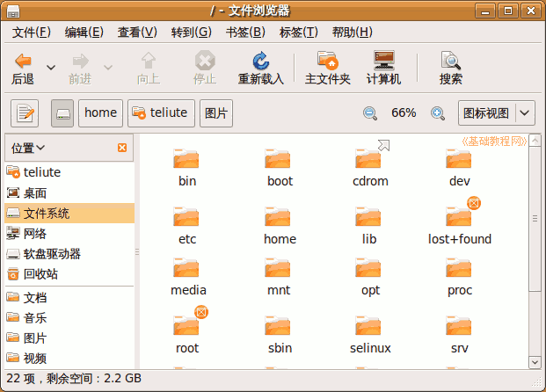Toggle the root filesystem drive path button
The width and height of the screenshot is (546, 392).
(x=62, y=113)
